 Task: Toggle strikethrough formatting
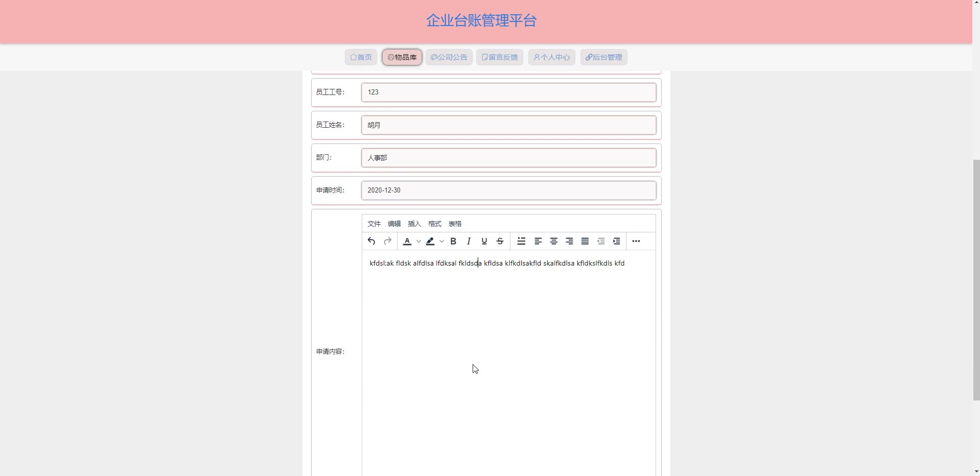point(500,241)
